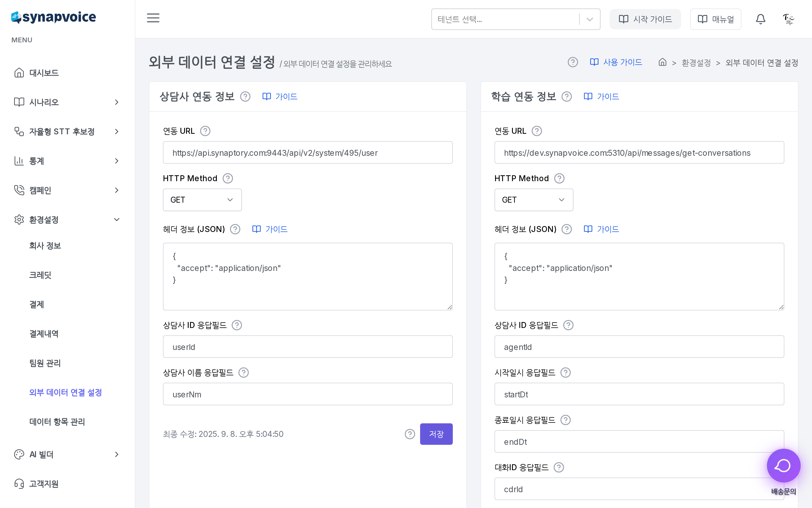The image size is (812, 508).
Task: Click help icon beside 저장 button
Action: tap(410, 434)
